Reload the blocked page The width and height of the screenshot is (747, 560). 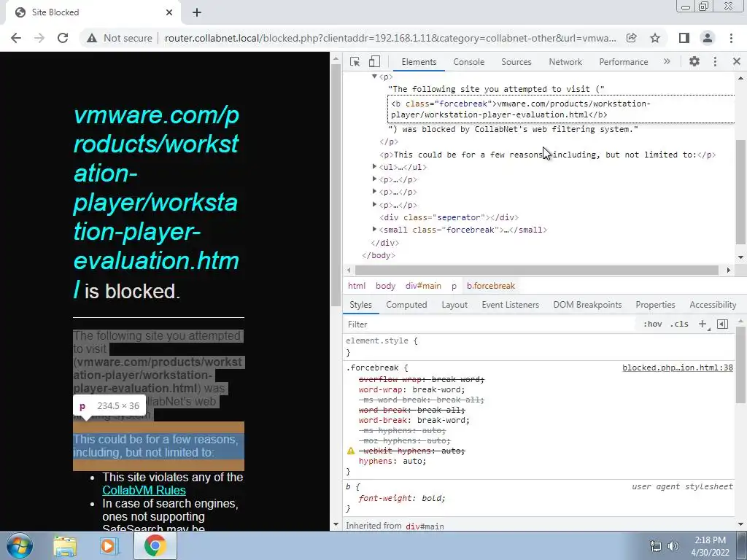[x=63, y=38]
